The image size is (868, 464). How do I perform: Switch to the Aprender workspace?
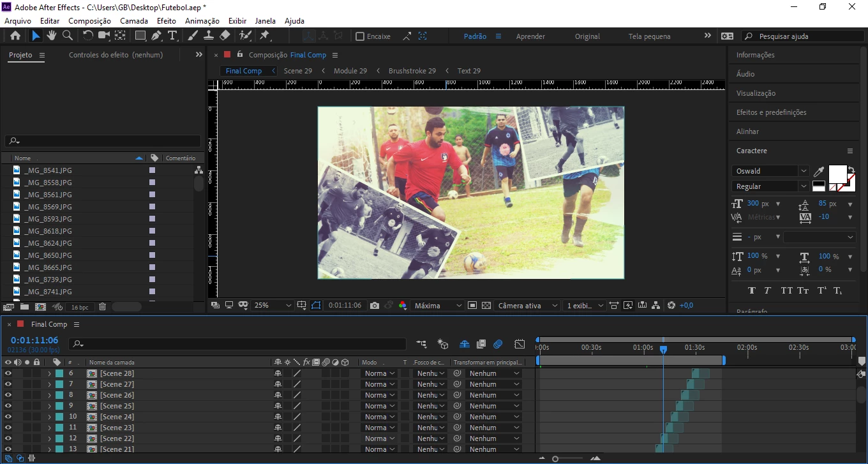tap(530, 36)
